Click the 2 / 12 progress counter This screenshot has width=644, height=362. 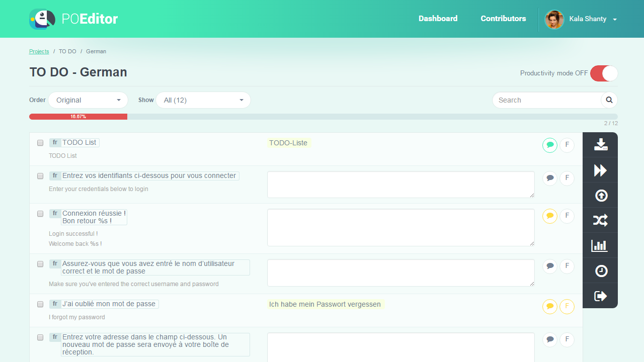[x=611, y=123]
